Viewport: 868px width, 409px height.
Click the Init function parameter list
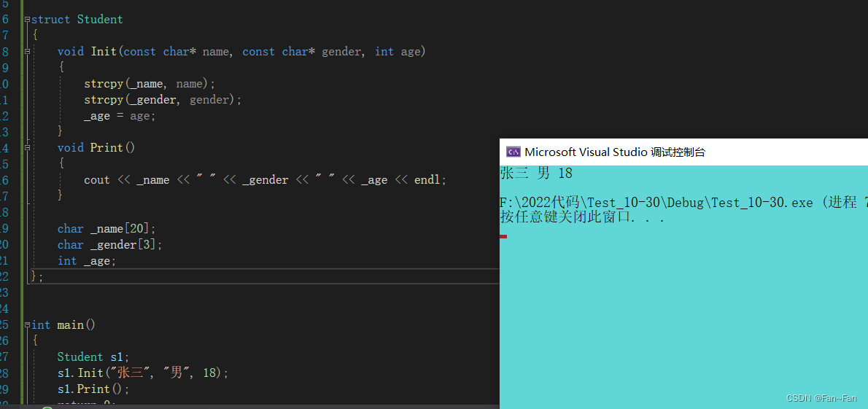pyautogui.click(x=271, y=52)
